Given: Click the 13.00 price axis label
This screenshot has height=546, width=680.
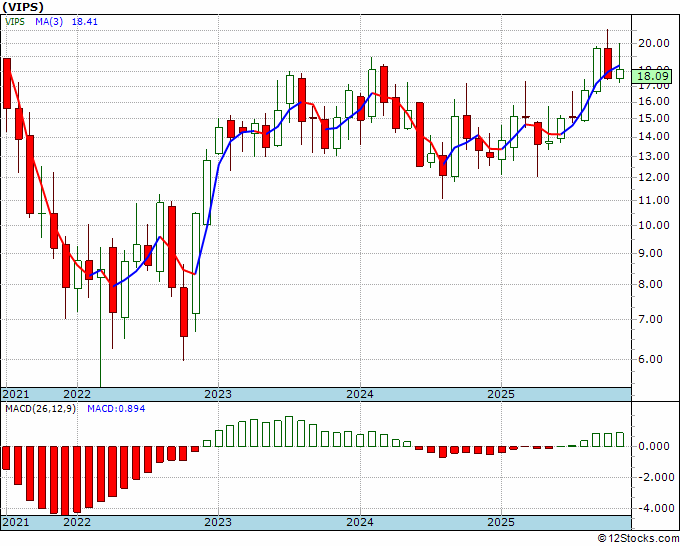Looking at the screenshot, I should [654, 156].
